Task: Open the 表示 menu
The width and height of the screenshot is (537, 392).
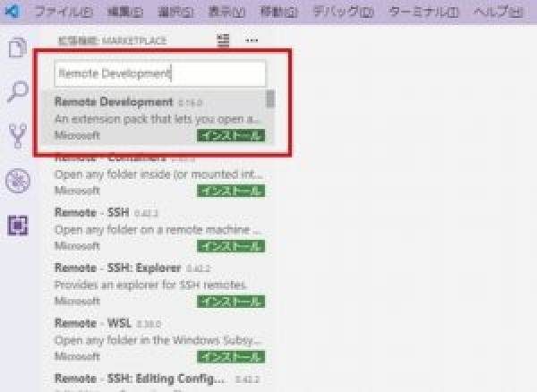Action: coord(226,12)
